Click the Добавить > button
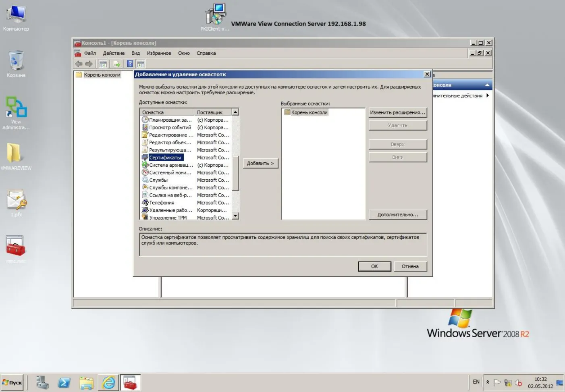 [x=260, y=163]
